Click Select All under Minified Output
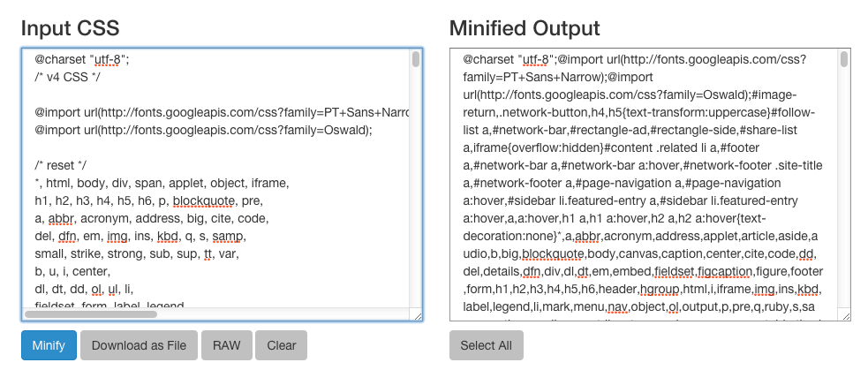This screenshot has height=370, width=868. pyautogui.click(x=486, y=345)
